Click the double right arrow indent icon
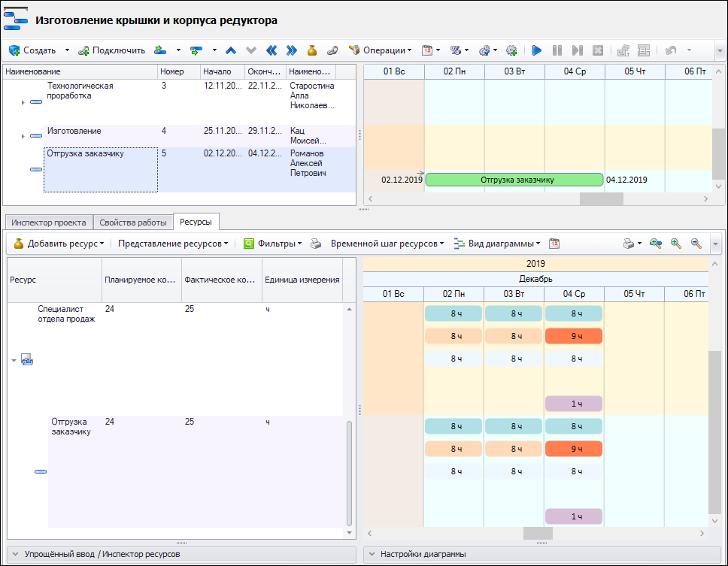Screen dimensions: 728x566 [292, 50]
